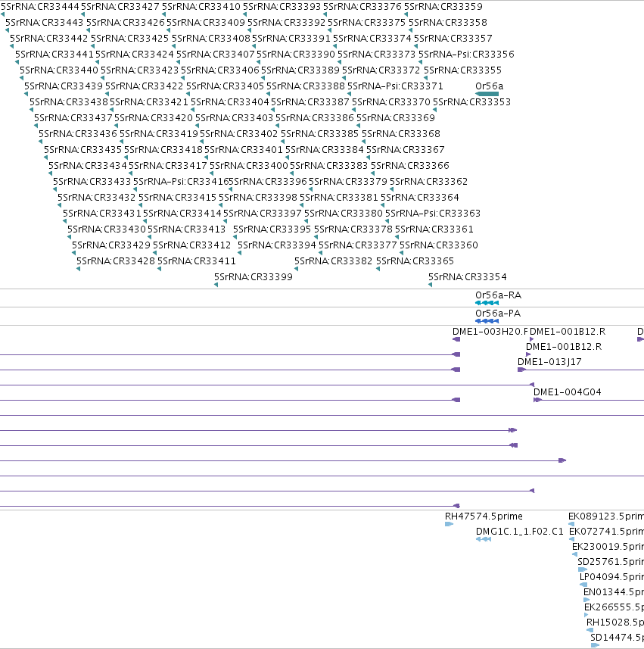
Task: Select the LP04094.5prime EST label
Action: (x=611, y=577)
